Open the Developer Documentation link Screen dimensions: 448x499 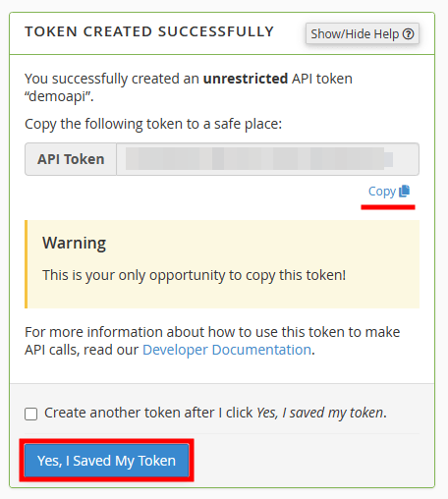227,350
